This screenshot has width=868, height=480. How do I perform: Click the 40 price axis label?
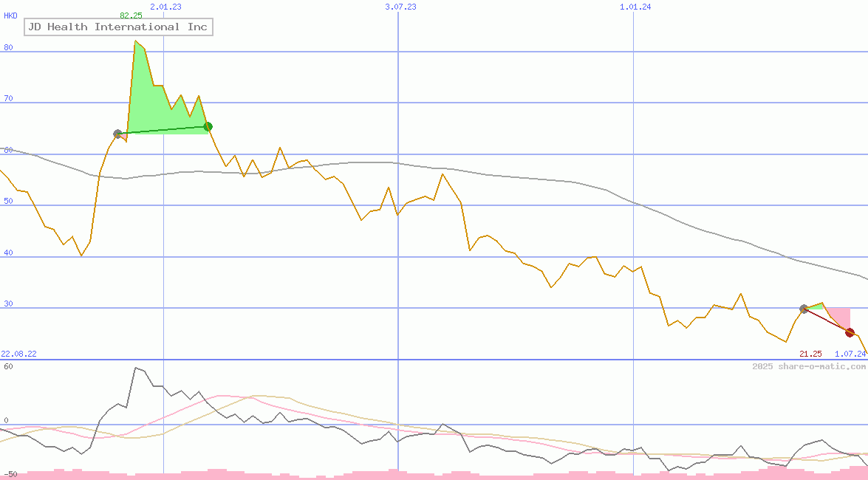click(x=8, y=253)
